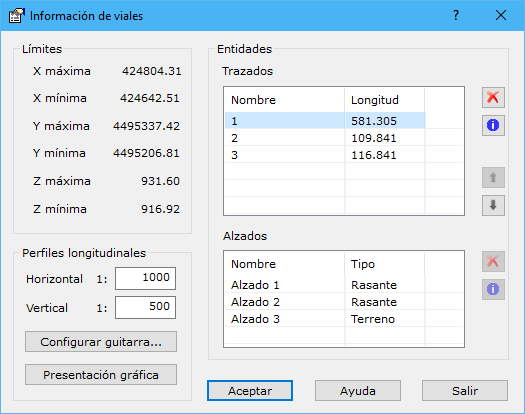Click Z máxima value 931.60
Screen dimensions: 525x414
click(160, 181)
